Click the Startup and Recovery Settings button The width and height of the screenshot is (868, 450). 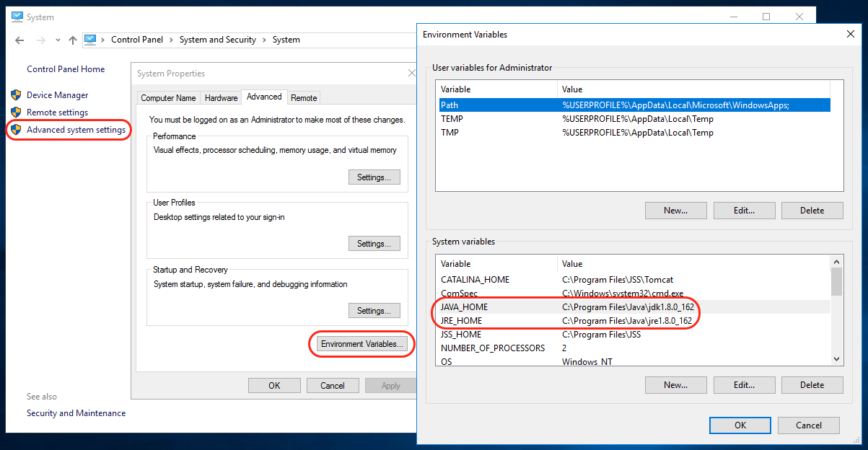point(374,310)
